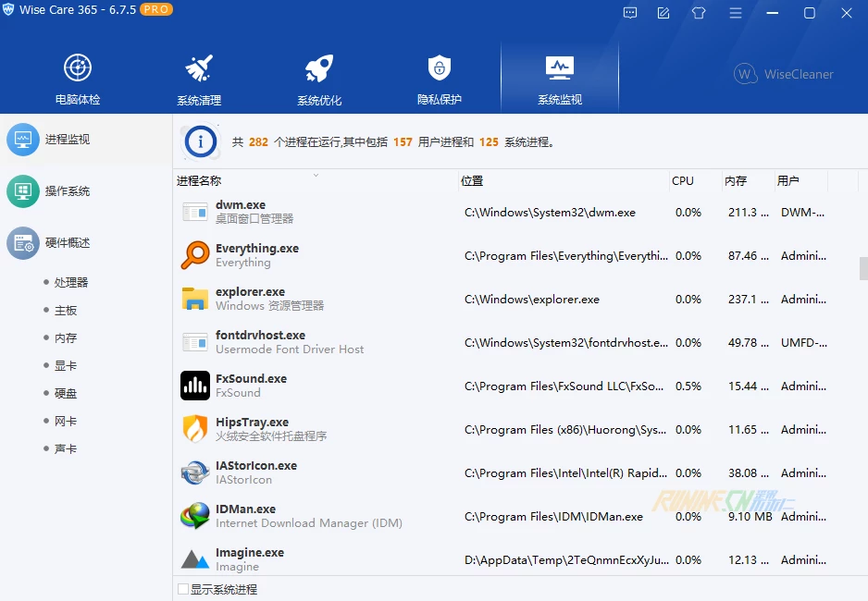Open the hamburger menu in title bar

coord(736,13)
